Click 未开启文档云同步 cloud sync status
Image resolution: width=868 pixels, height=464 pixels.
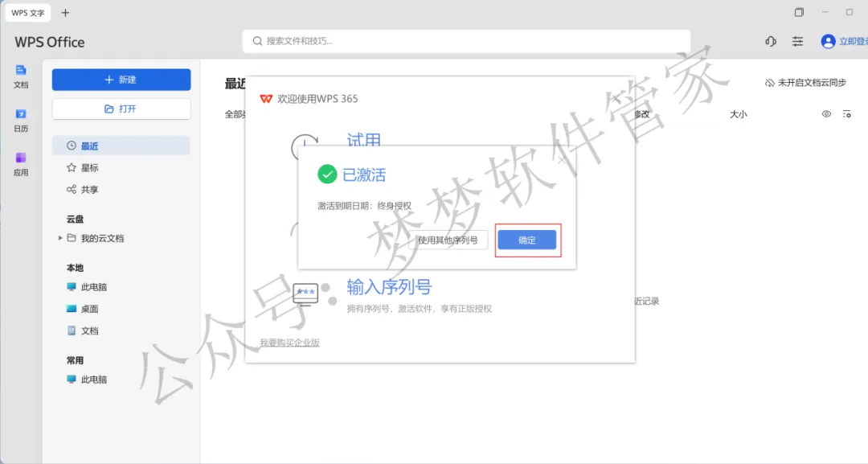[x=805, y=83]
